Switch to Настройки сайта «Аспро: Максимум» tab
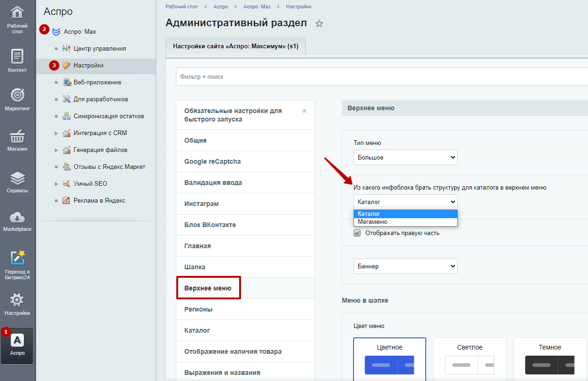 point(235,46)
